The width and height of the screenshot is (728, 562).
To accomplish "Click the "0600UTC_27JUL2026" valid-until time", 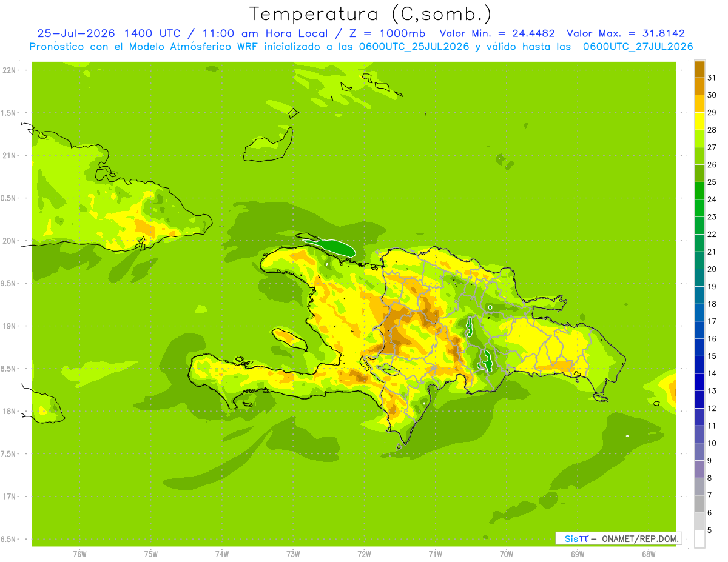I will (638, 47).
